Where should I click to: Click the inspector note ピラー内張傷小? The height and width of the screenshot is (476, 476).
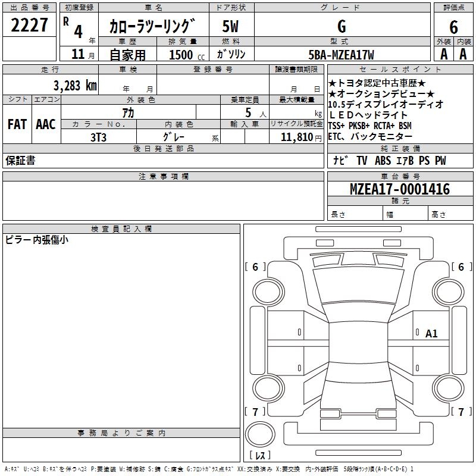click(x=37, y=240)
